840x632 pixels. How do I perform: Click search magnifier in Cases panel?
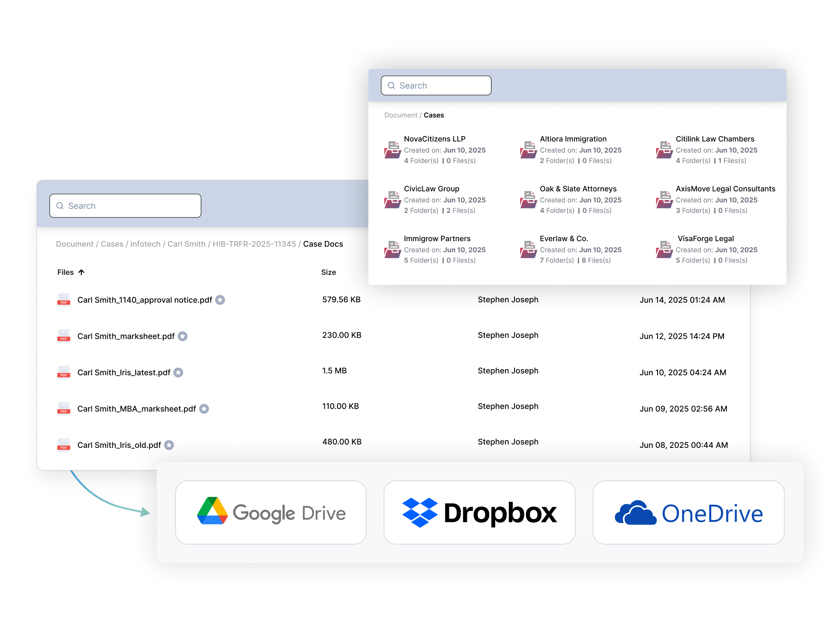point(392,85)
